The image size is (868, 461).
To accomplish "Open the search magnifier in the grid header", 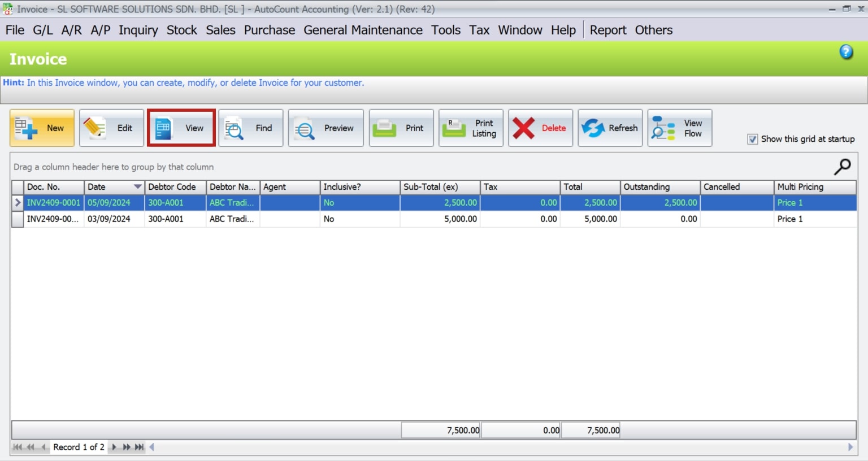I will 843,167.
